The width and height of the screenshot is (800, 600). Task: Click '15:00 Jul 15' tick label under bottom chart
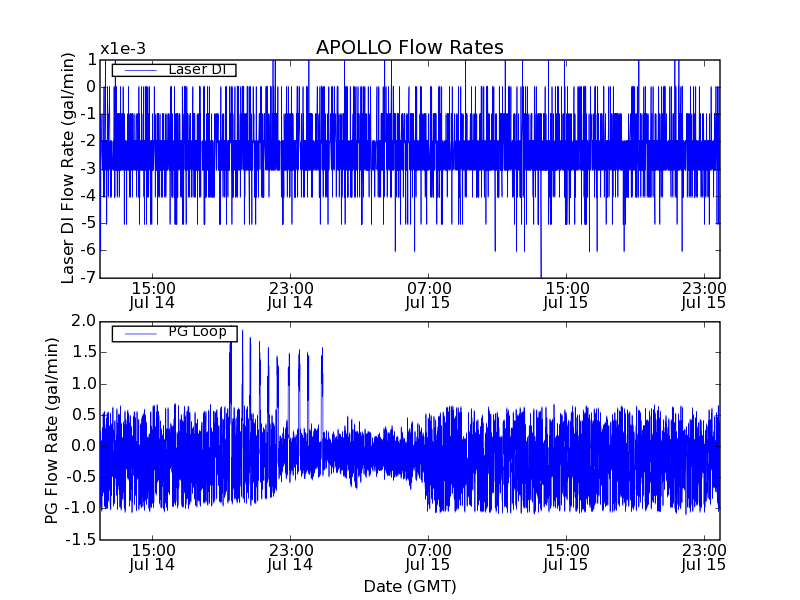point(566,558)
